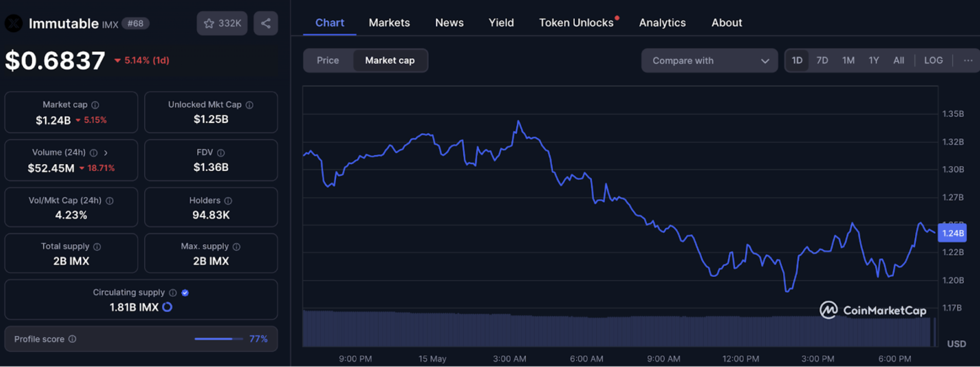Open the Yield tab
This screenshot has width=980, height=367.
[501, 23]
